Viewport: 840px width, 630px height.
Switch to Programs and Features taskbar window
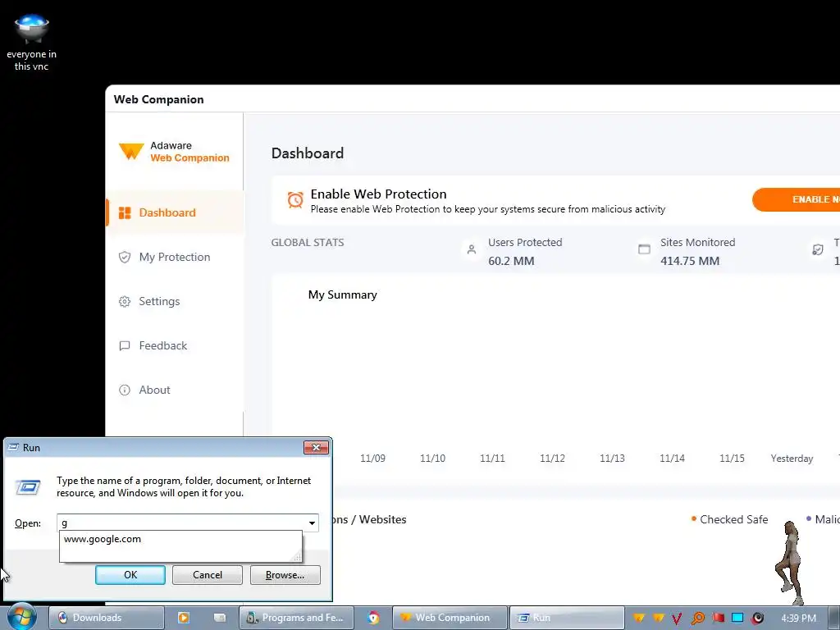point(296,618)
